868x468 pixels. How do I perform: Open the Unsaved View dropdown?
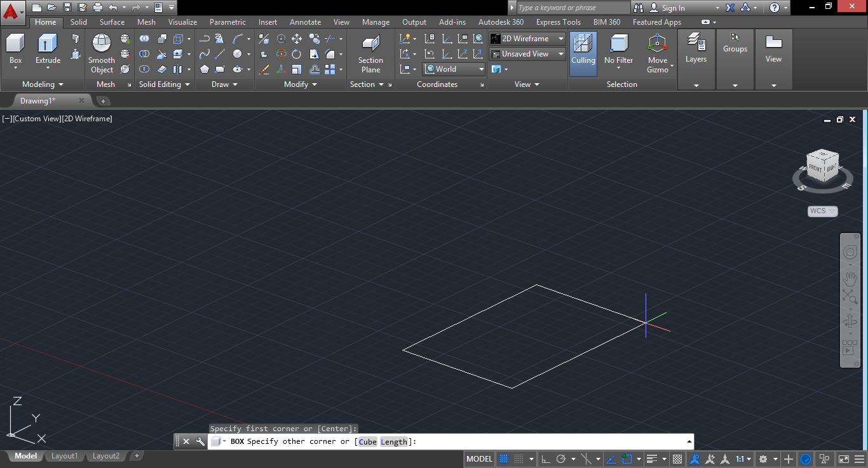coord(527,54)
